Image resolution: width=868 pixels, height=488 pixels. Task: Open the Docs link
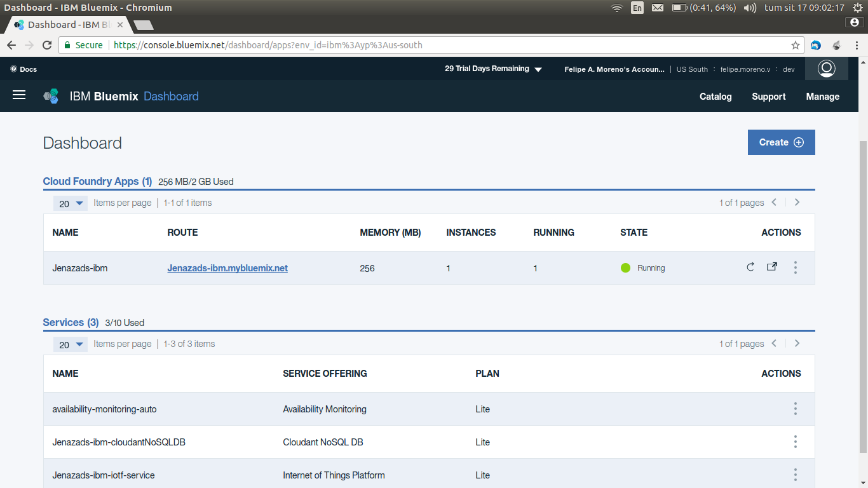point(24,69)
